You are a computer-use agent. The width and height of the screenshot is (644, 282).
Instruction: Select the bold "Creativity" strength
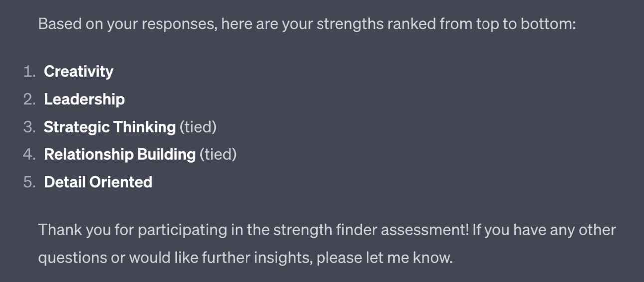click(79, 72)
